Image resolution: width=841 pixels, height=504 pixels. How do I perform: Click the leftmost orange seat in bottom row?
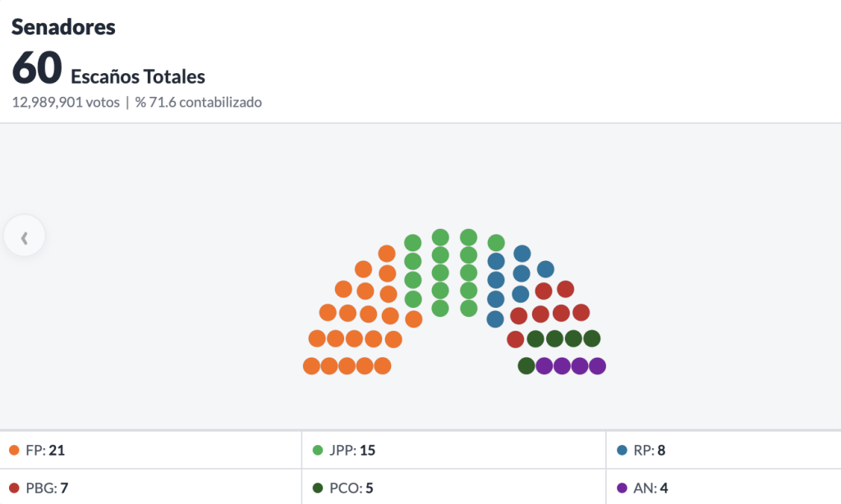311,366
